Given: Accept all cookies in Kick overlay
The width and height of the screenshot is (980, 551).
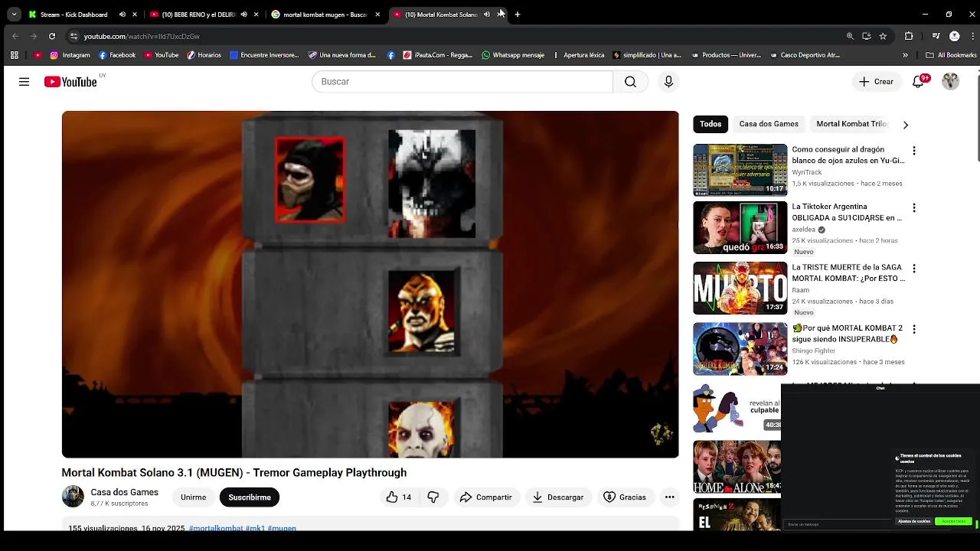Looking at the screenshot, I should [953, 521].
